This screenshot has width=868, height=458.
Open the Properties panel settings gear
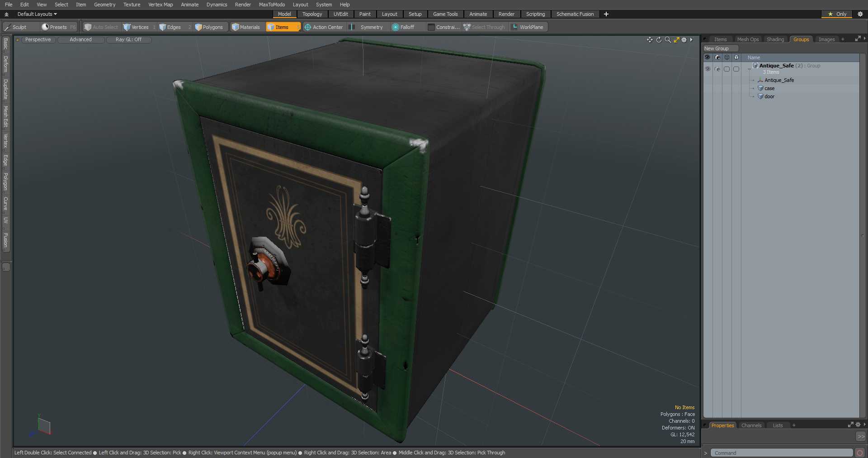pos(858,425)
